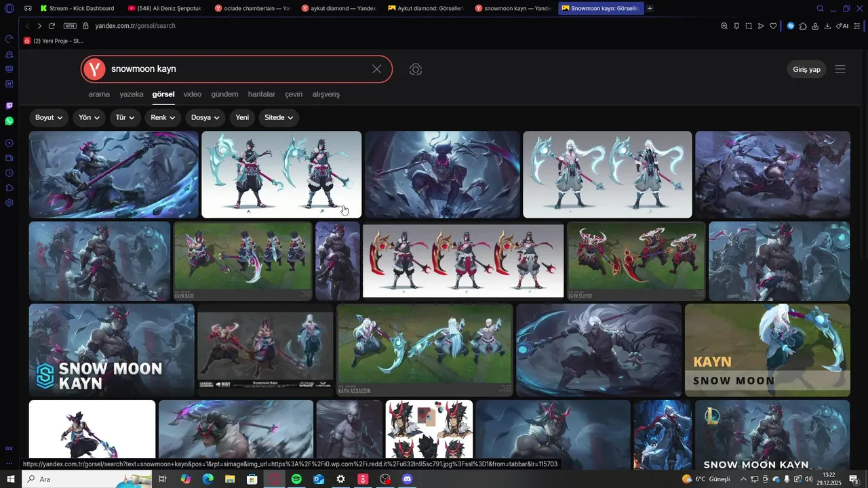Open SNOW MOON KAYN logo thumbnail
868x488 pixels.
112,350
